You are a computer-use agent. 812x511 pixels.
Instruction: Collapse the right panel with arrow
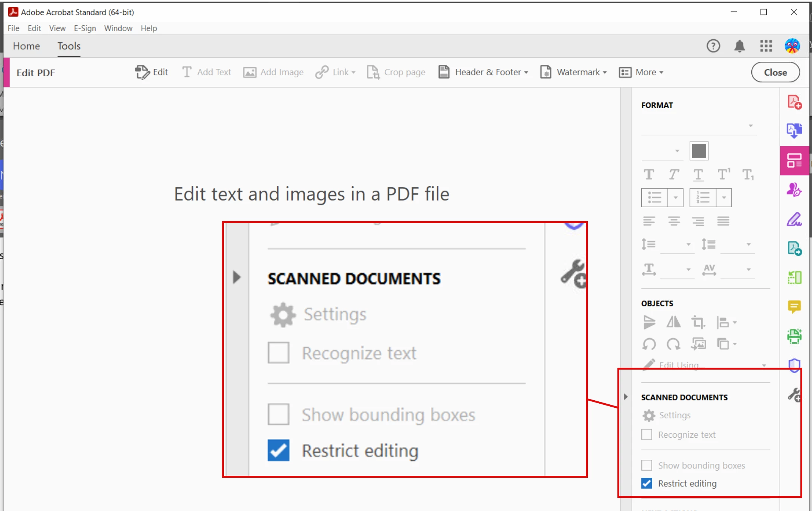click(626, 397)
